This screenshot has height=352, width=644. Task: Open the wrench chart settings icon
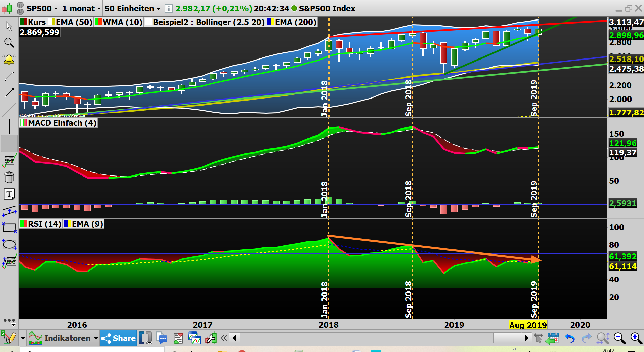click(211, 338)
